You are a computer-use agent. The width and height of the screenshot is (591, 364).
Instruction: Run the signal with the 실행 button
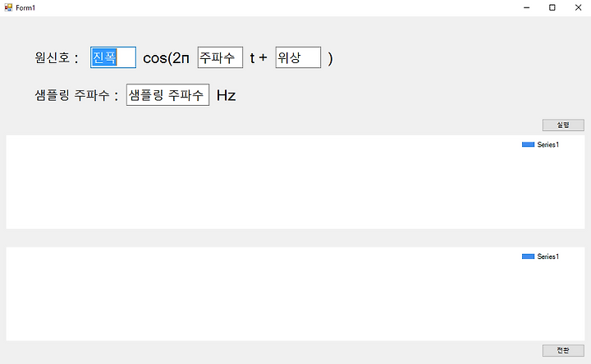563,125
